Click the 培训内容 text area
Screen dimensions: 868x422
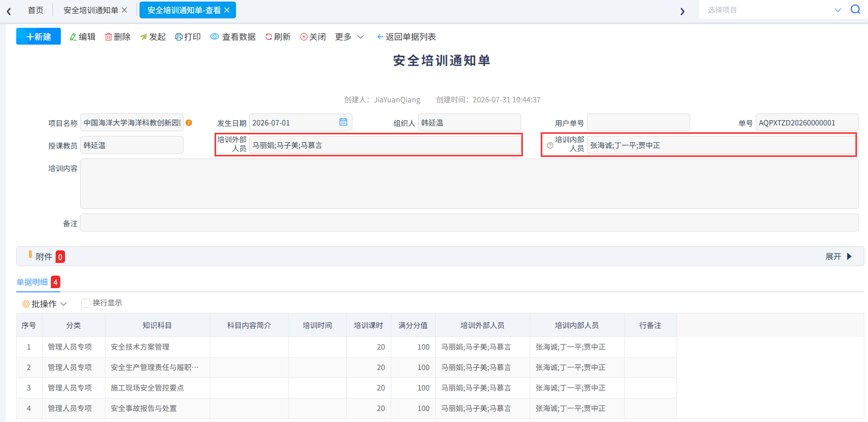[469, 184]
